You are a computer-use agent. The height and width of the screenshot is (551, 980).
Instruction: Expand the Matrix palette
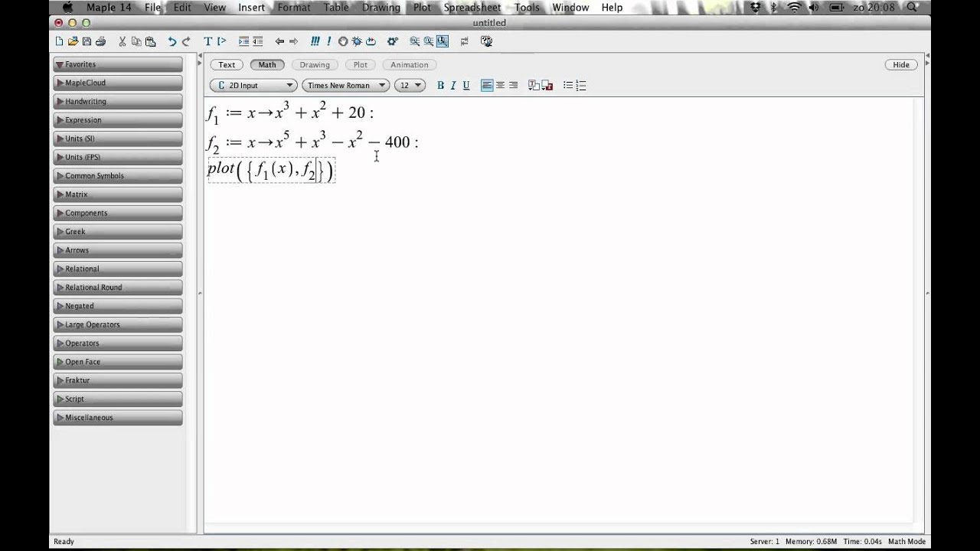(118, 194)
